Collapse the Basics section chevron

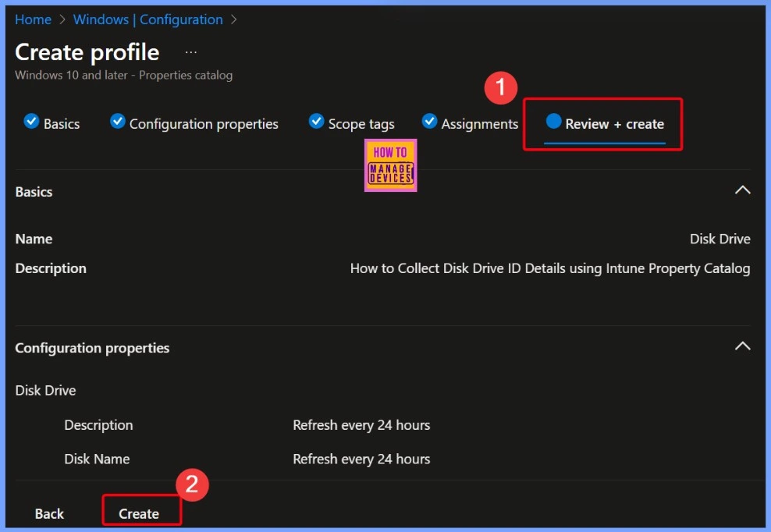(742, 190)
